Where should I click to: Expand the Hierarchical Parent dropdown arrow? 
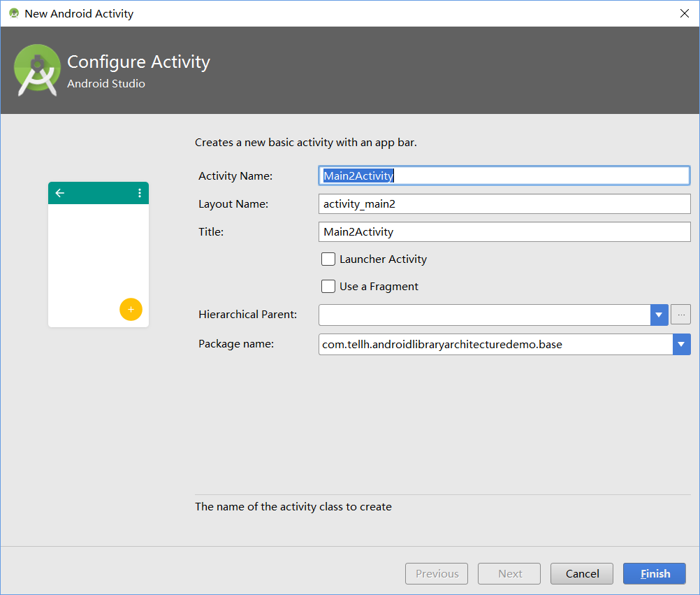pyautogui.click(x=659, y=315)
